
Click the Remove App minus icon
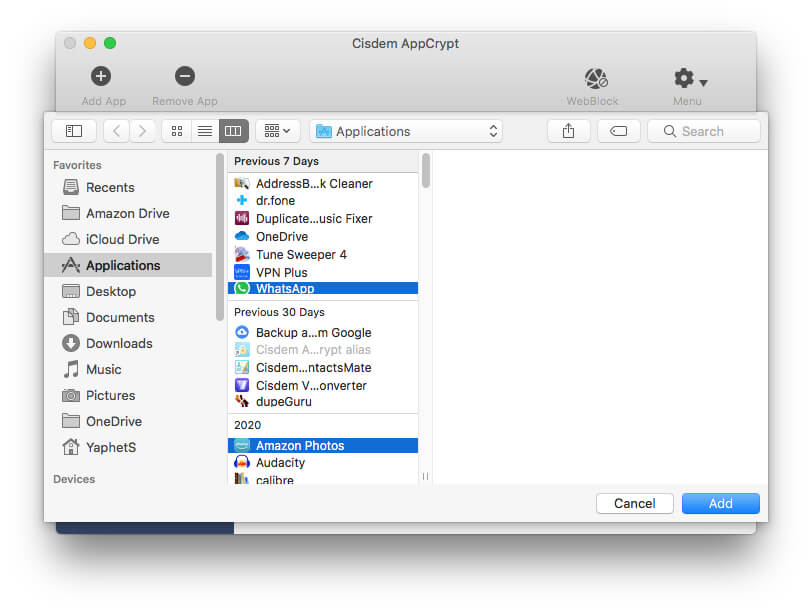pyautogui.click(x=184, y=76)
